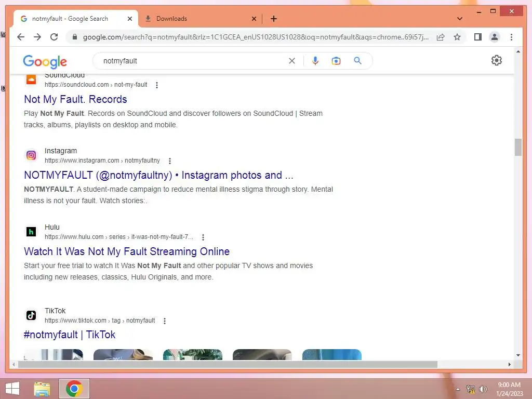Click the tiktok.com tag URL

pos(100,321)
